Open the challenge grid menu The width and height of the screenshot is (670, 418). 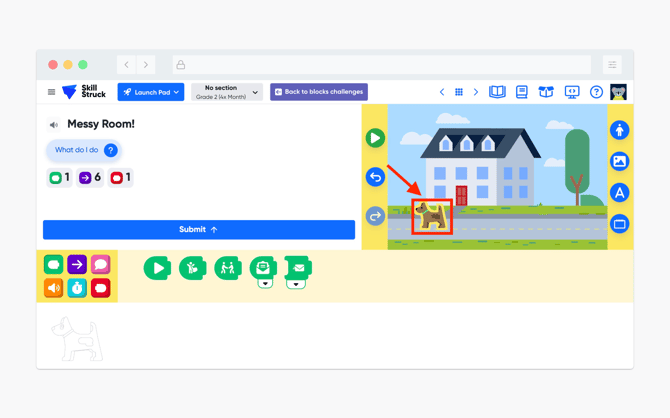coord(458,92)
